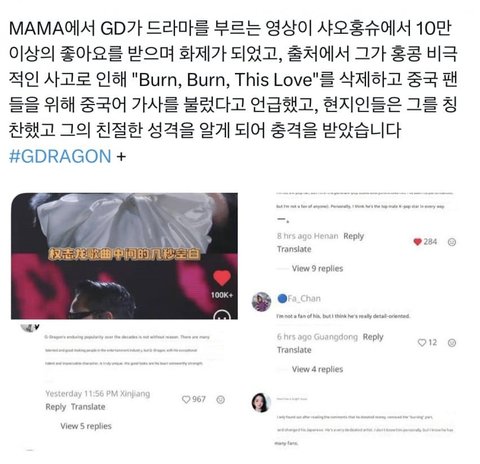Click Fa_Chan's username
Viewport: 480px width, 464px height.
[299, 298]
